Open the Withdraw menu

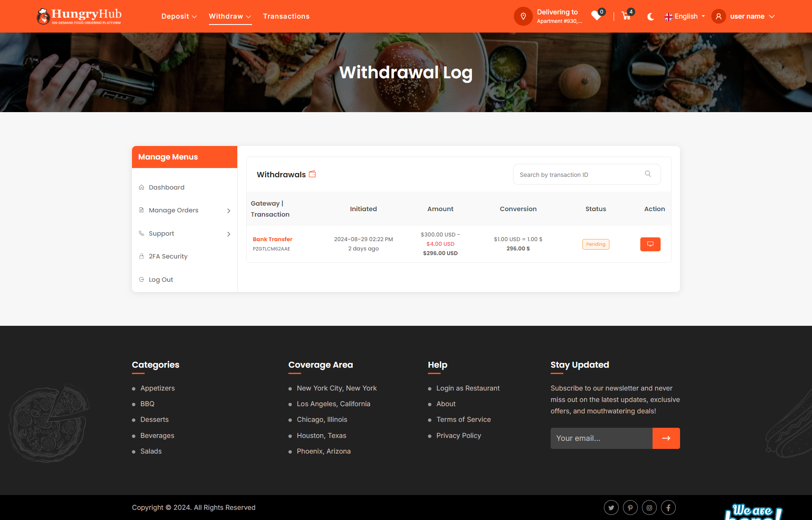pos(230,16)
